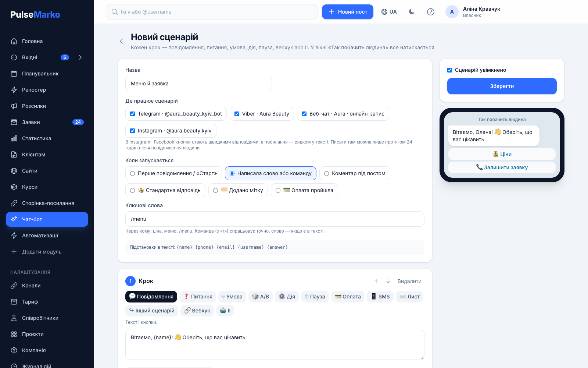Expand Вхідні submenu chevron
The image size is (588, 368).
tap(80, 57)
